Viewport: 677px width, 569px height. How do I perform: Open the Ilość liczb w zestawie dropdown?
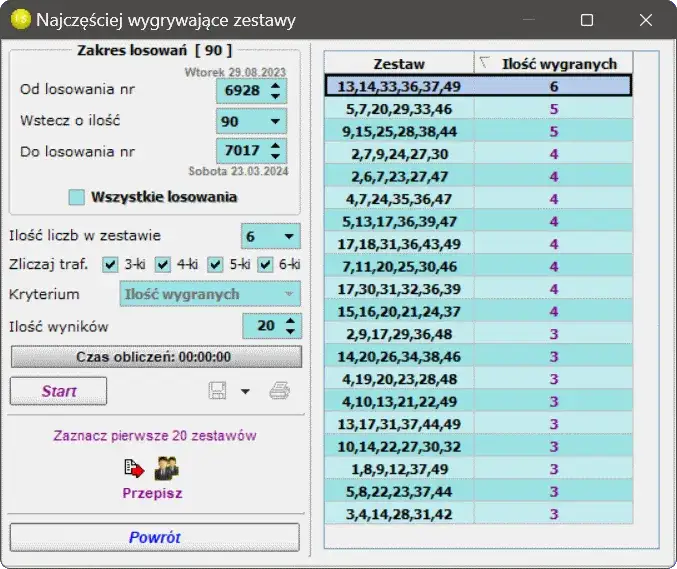(x=288, y=236)
